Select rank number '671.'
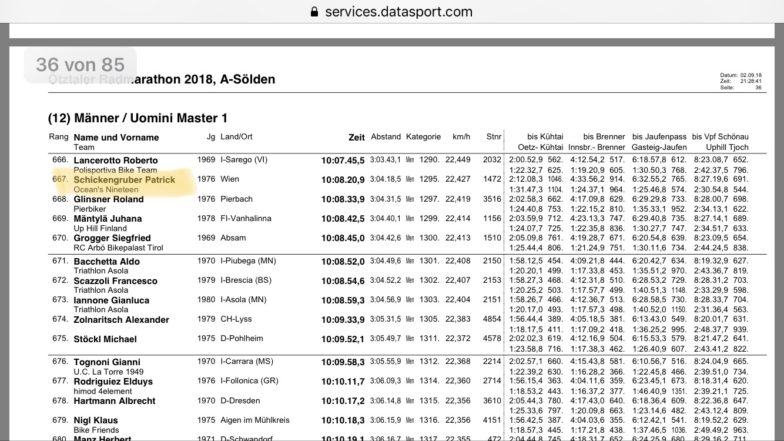Screen dimensions: 784x441 pos(60,261)
